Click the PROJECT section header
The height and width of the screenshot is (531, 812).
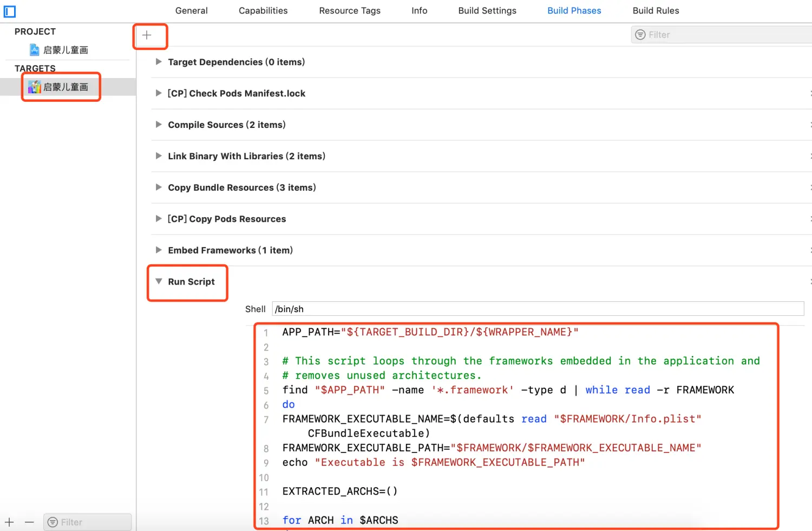coord(35,31)
